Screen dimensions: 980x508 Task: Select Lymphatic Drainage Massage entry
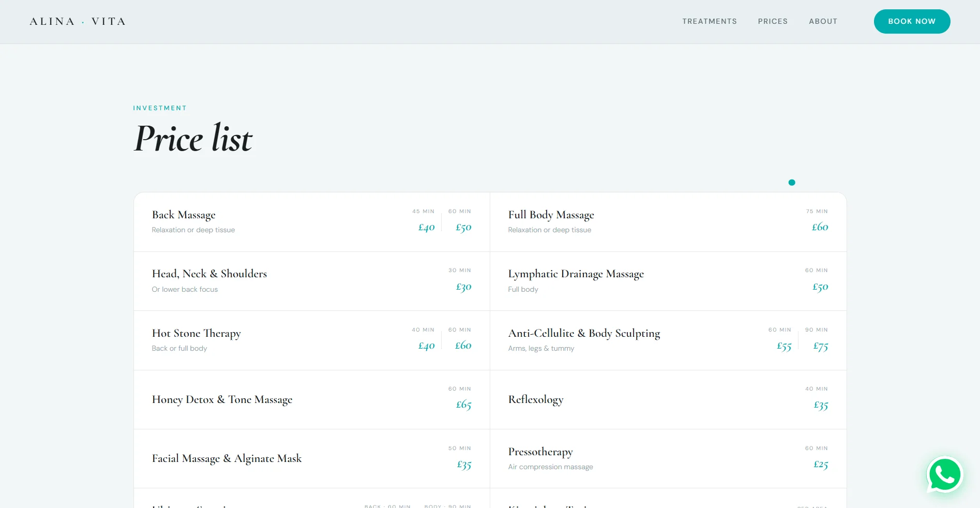[x=576, y=274]
